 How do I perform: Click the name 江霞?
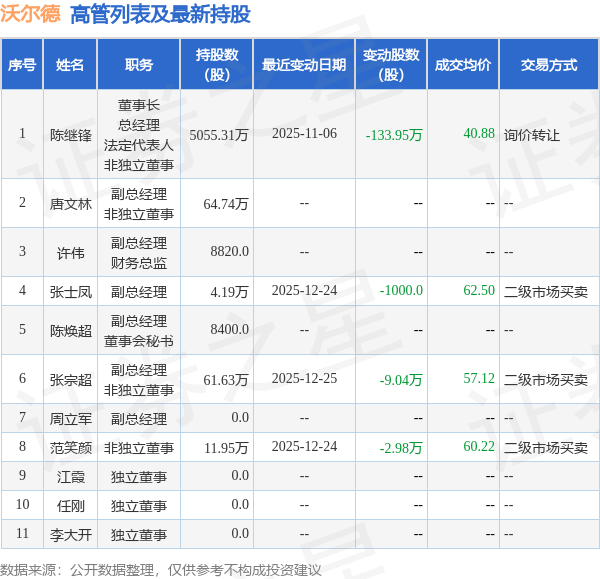(x=71, y=477)
